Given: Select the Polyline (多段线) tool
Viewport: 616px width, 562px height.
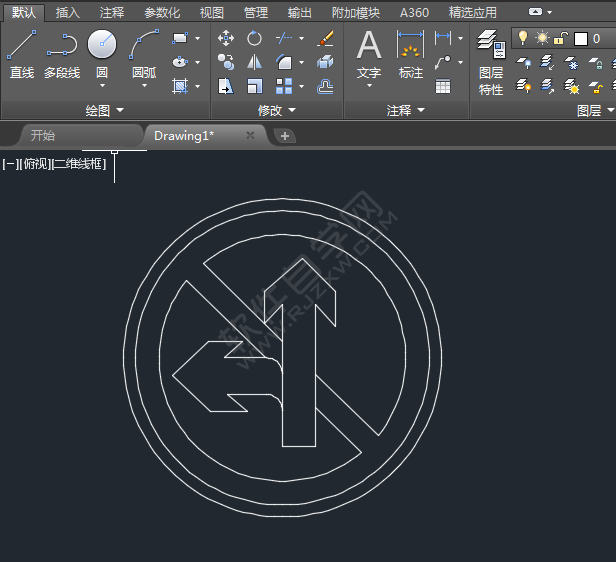Looking at the screenshot, I should click(x=62, y=54).
